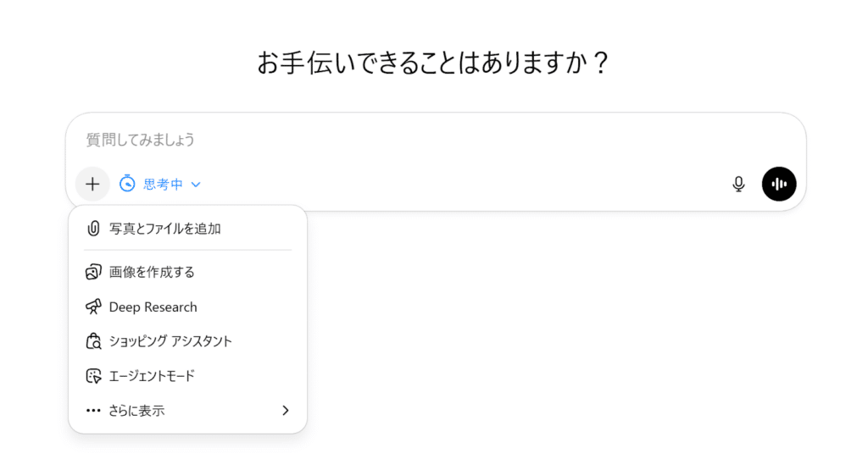Enable エージェントモード from the menu
Screen dimensions: 868x459
point(153,376)
